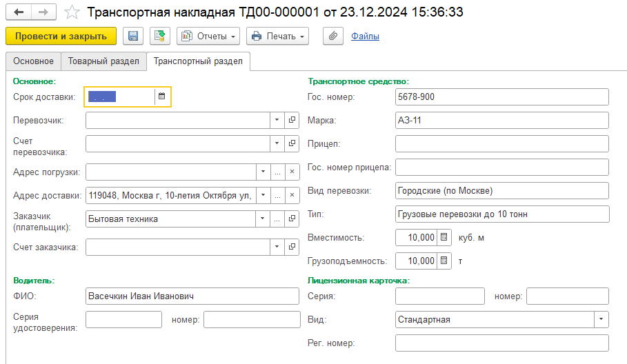Screen dimensions: 627x364
Task: Switch to the Товарный раздел tab
Action: (x=104, y=61)
